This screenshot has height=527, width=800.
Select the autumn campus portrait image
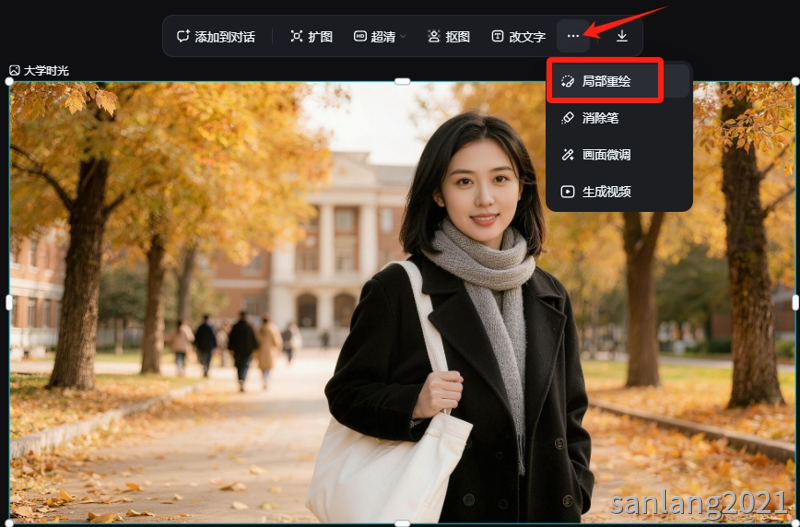click(x=402, y=303)
